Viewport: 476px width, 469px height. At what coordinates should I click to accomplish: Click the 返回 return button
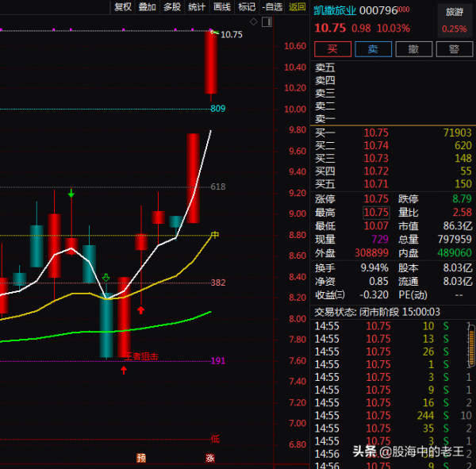click(297, 6)
